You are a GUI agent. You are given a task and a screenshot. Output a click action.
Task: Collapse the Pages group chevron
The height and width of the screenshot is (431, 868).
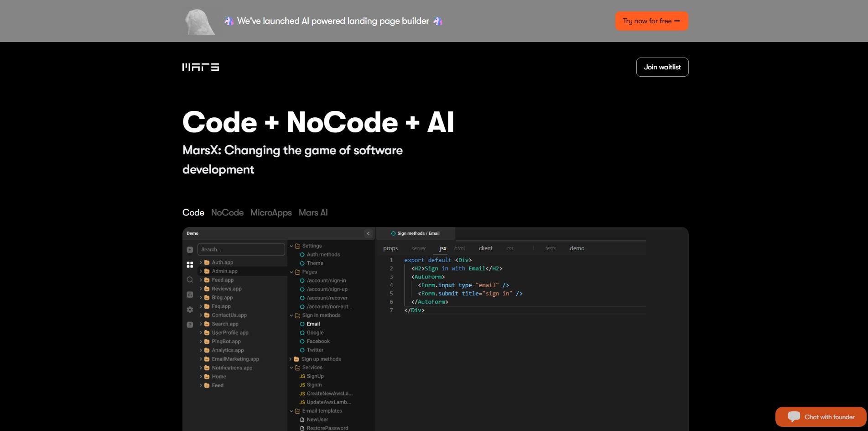[291, 272]
